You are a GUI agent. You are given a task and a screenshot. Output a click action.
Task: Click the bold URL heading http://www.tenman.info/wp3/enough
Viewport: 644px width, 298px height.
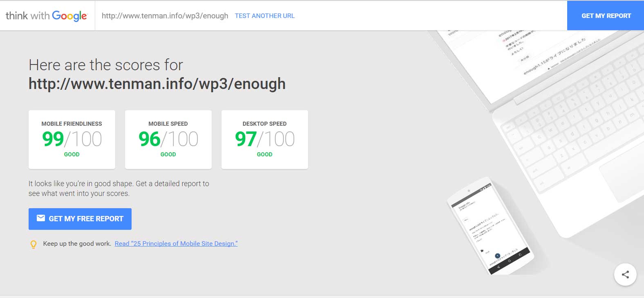point(157,84)
